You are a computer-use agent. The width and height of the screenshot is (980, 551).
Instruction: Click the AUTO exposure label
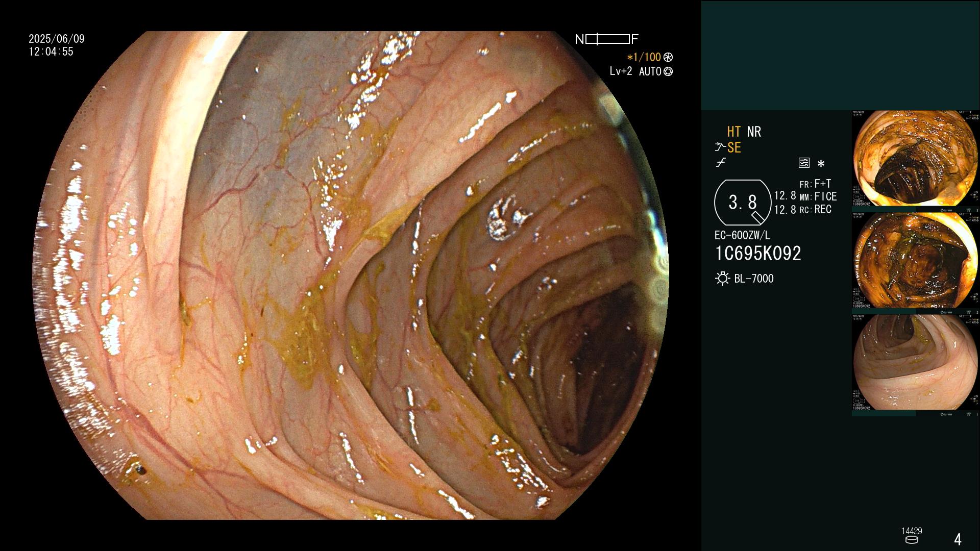pos(650,71)
